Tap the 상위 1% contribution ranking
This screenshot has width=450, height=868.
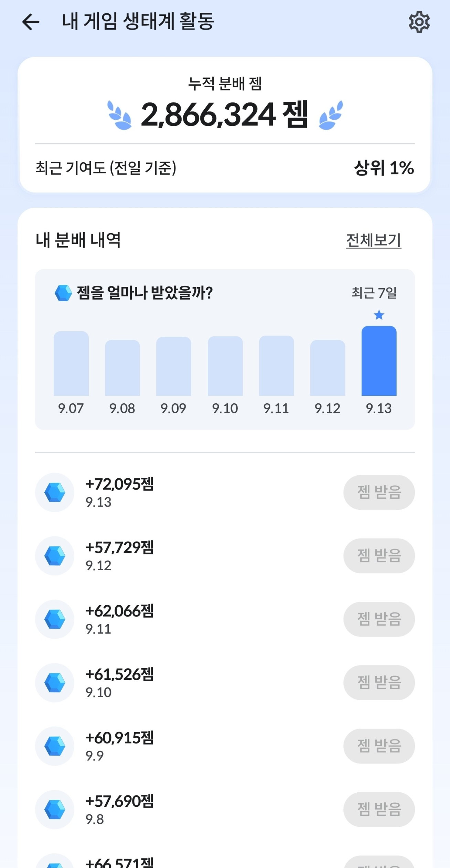[384, 168]
